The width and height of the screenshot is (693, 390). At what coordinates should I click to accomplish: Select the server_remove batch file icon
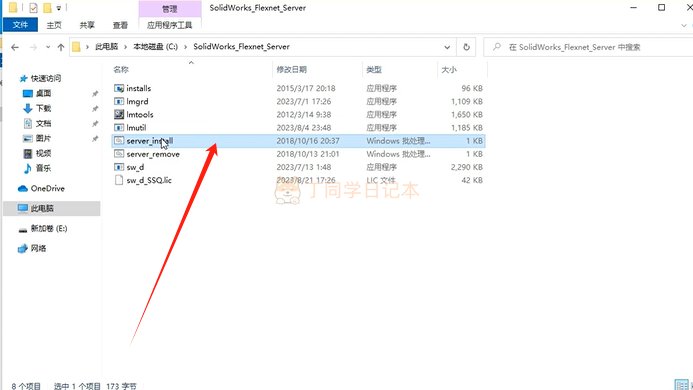118,154
